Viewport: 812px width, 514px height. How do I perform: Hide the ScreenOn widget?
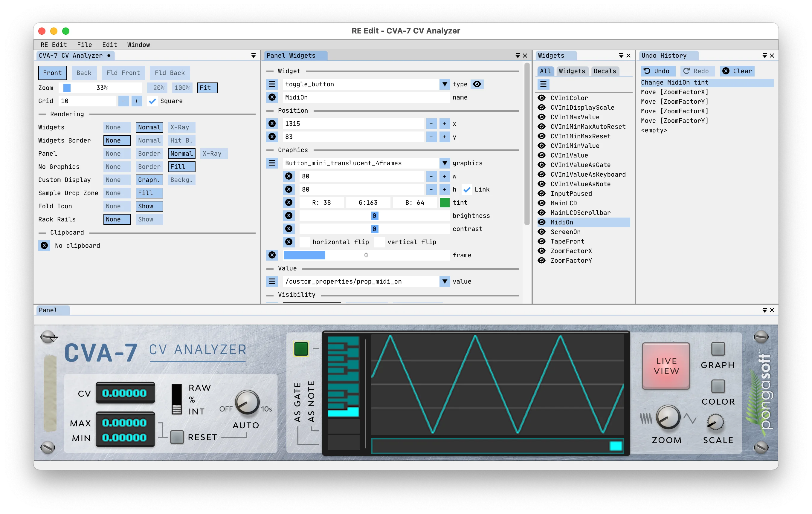point(541,232)
